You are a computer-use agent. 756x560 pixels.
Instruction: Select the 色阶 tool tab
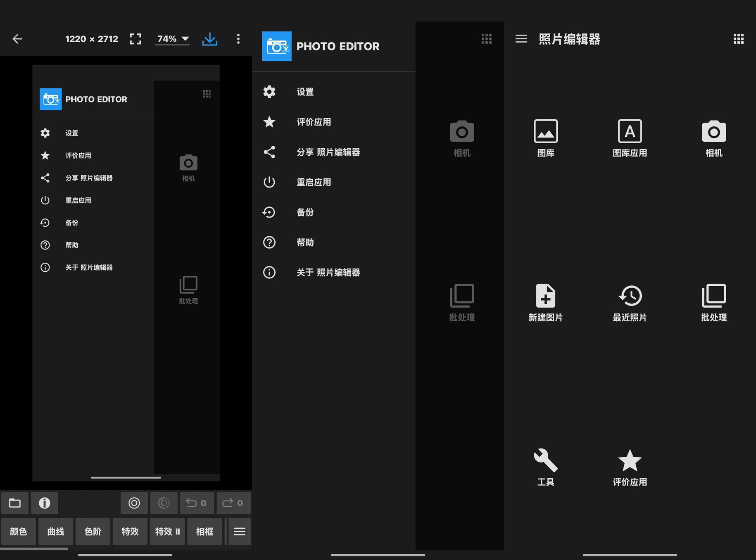[x=93, y=532]
